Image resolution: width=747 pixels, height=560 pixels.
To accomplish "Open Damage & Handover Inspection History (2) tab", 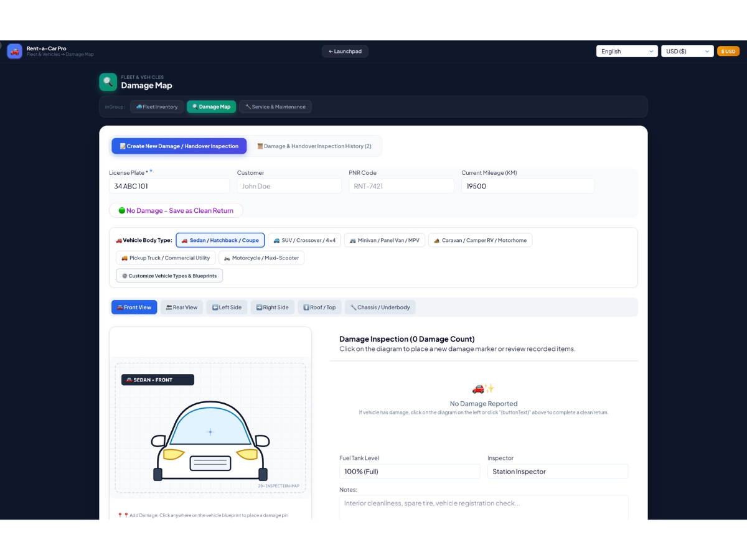I will point(314,146).
